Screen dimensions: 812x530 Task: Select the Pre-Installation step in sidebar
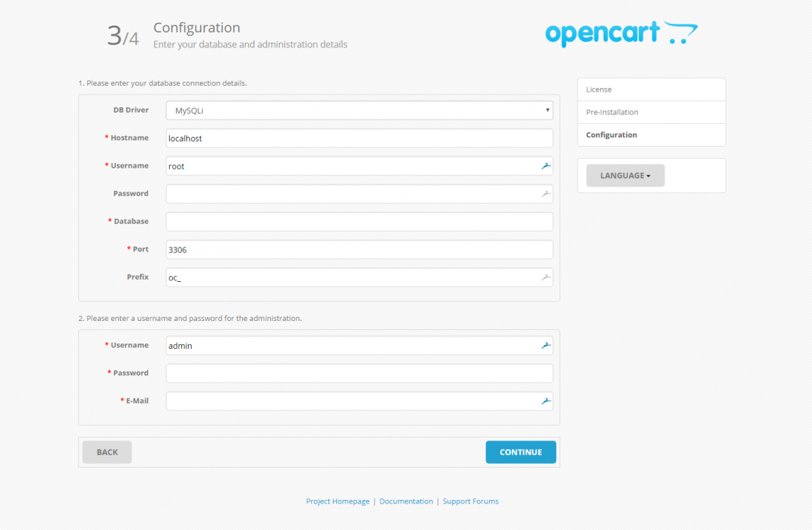click(651, 112)
